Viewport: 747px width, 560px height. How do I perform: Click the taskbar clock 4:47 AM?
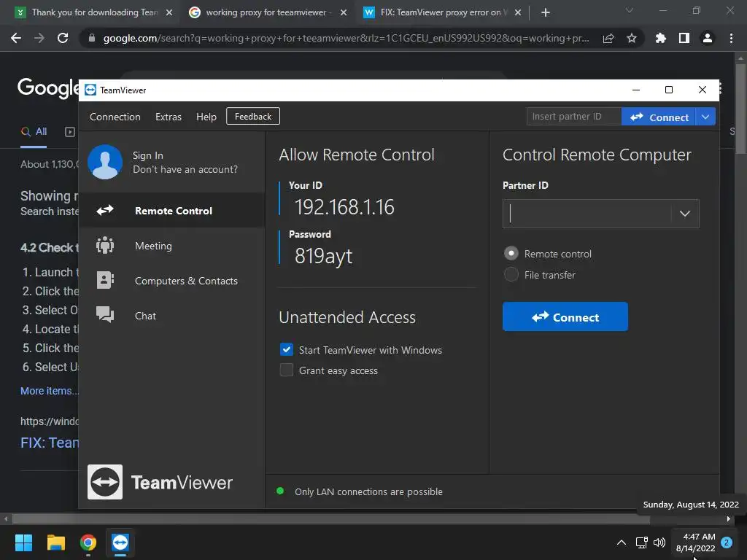(695, 542)
